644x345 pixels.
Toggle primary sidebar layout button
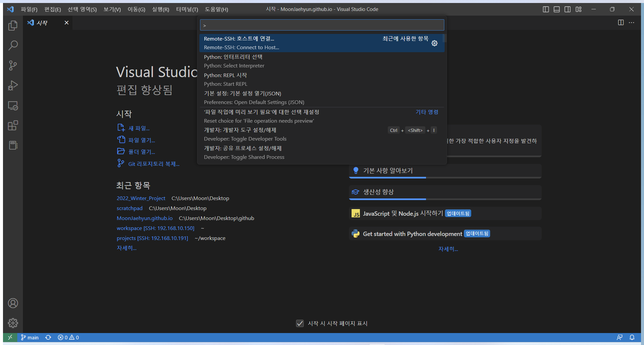tap(546, 9)
